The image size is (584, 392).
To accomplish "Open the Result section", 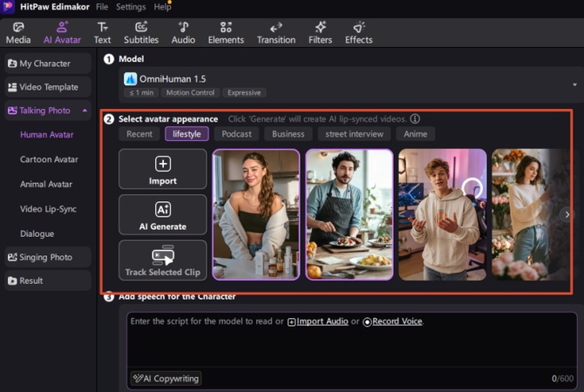I will pyautogui.click(x=48, y=280).
